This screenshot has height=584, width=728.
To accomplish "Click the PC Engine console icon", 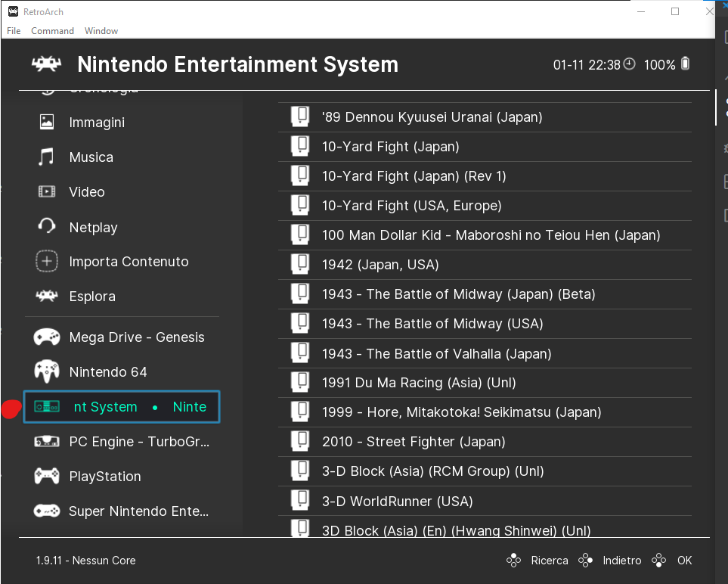I will point(46,441).
